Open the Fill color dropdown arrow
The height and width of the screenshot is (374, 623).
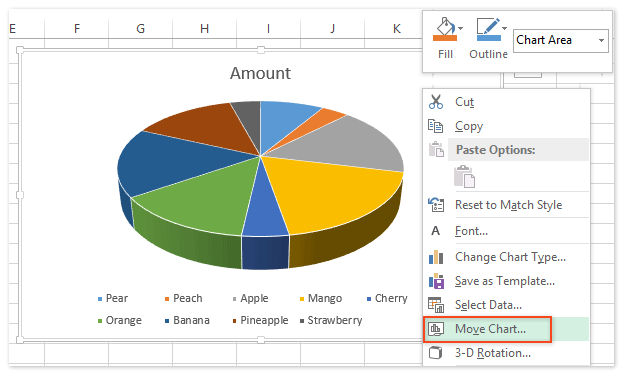[x=460, y=29]
